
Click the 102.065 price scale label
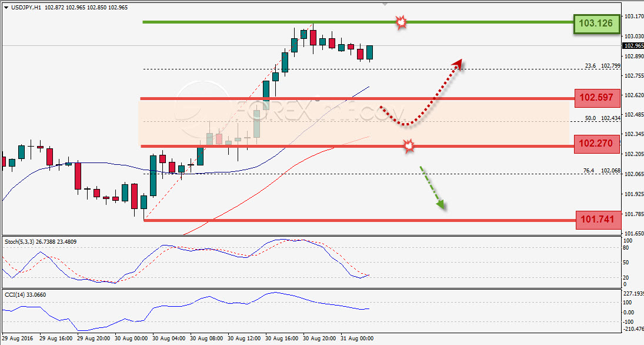pyautogui.click(x=634, y=174)
